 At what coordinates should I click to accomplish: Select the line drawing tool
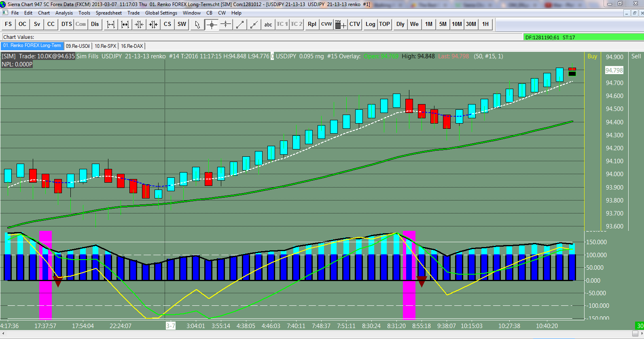click(x=240, y=24)
